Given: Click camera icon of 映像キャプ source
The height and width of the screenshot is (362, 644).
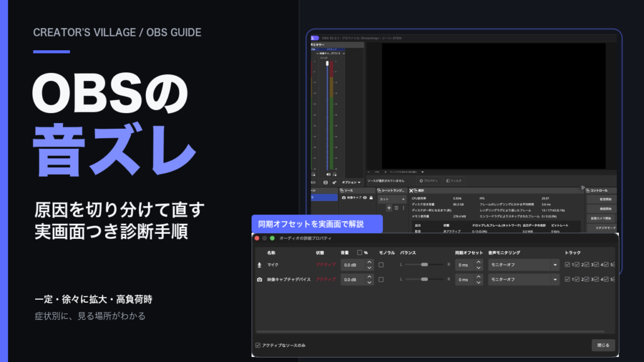Looking at the screenshot, I should tap(344, 198).
